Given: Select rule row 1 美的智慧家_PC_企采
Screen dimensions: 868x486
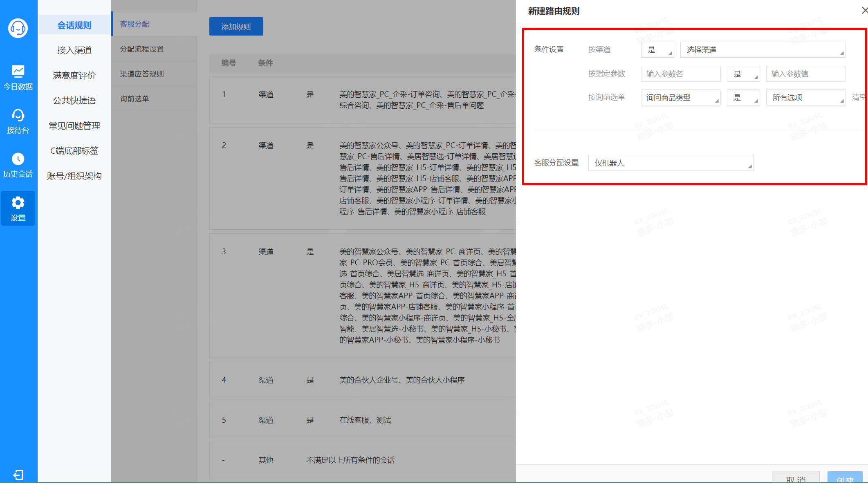Looking at the screenshot, I should (x=363, y=100).
